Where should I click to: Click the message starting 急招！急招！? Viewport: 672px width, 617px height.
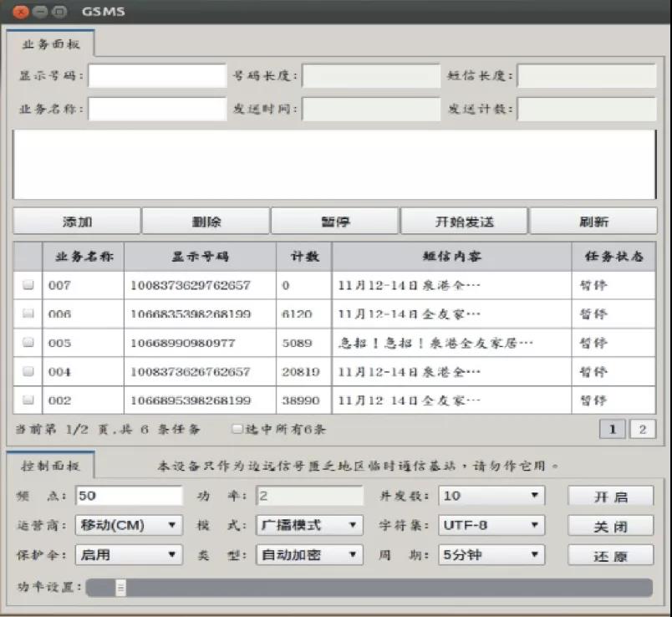click(x=435, y=343)
